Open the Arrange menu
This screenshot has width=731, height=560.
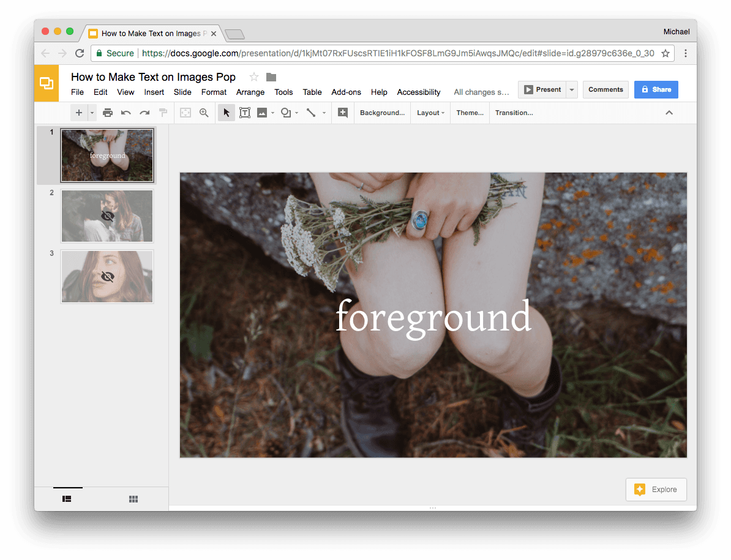(250, 92)
